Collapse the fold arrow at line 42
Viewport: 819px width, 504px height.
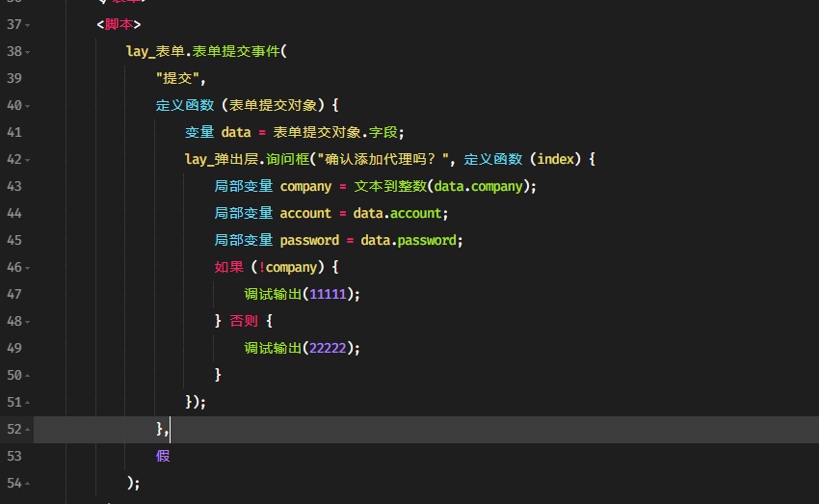28,160
